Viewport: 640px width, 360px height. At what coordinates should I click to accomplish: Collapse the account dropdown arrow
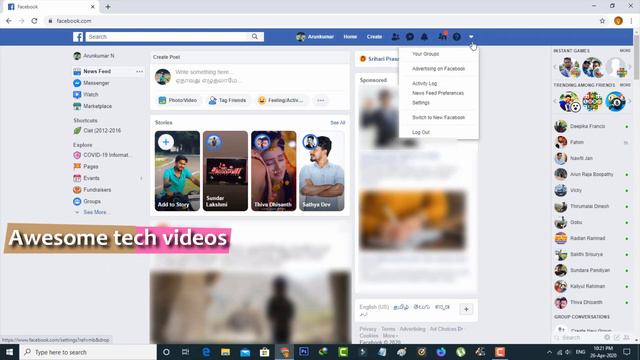[x=471, y=37]
